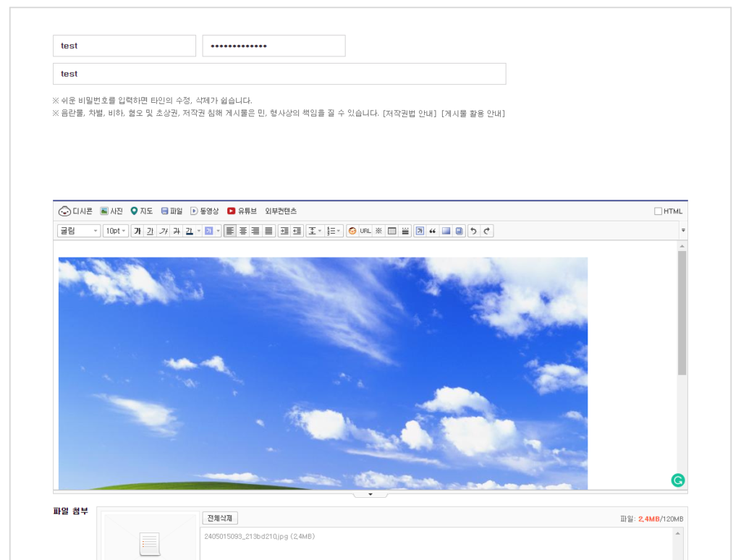This screenshot has height=560, width=741.
Task: Click the 전체삭제 delete all button
Action: (x=220, y=518)
